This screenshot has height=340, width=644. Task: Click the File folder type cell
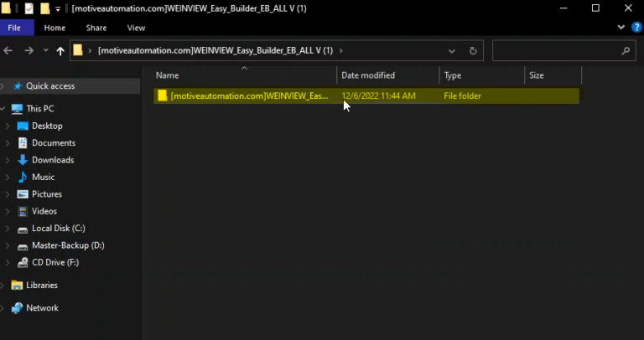pyautogui.click(x=463, y=96)
